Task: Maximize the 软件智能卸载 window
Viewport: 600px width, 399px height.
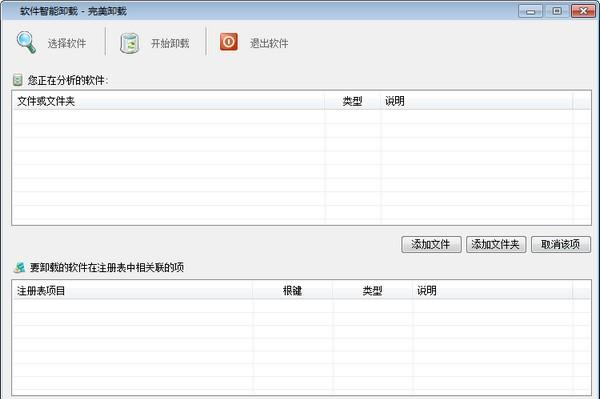Action: tap(557, 11)
